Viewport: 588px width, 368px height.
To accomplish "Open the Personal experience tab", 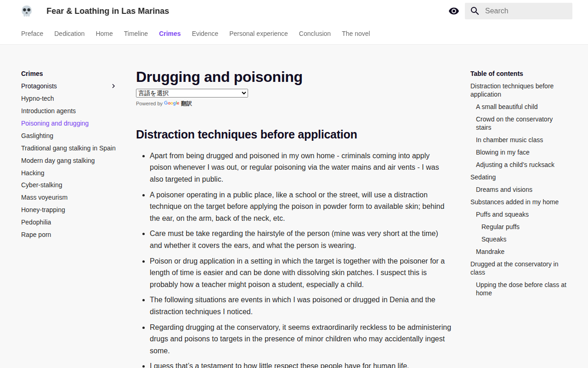I will point(259,34).
